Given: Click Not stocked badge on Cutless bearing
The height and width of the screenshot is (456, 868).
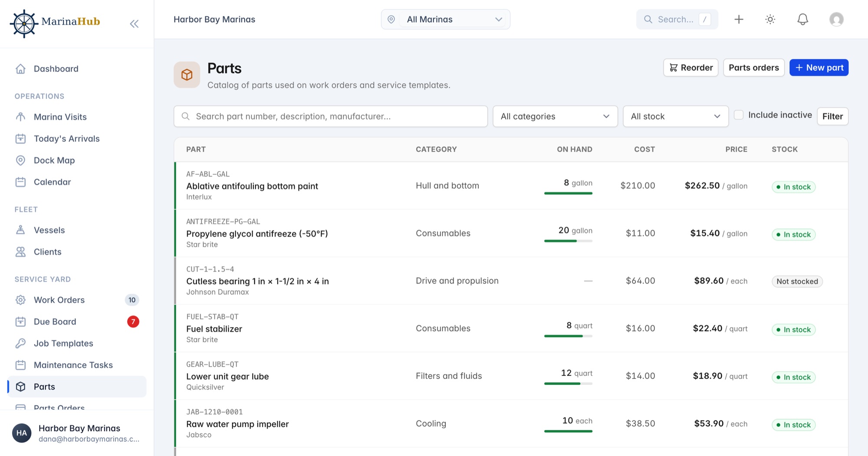Looking at the screenshot, I should coord(797,282).
